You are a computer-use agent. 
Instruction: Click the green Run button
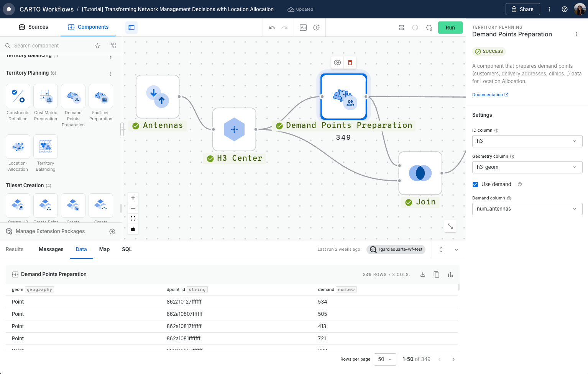pyautogui.click(x=450, y=28)
